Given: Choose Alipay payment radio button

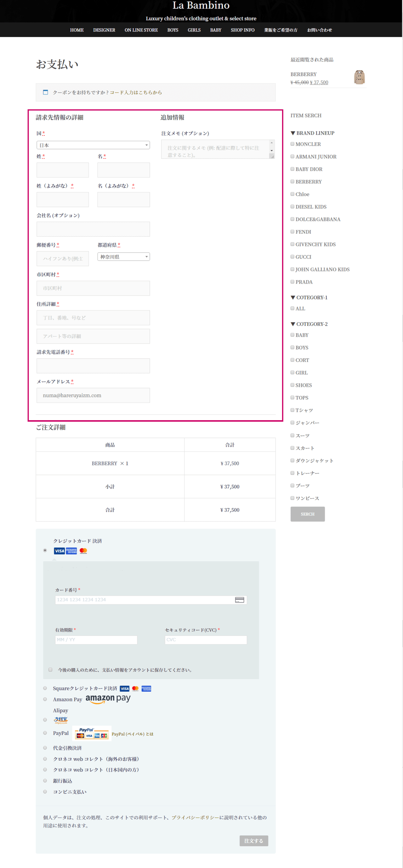Looking at the screenshot, I should point(45,720).
